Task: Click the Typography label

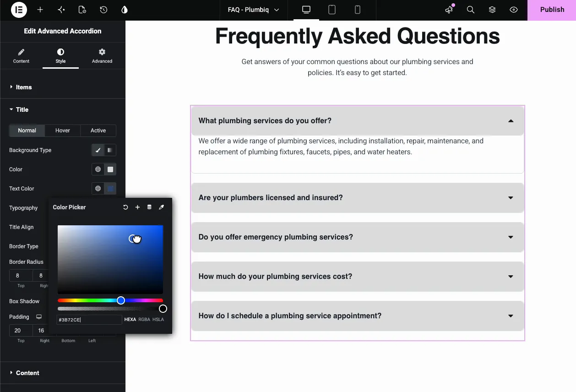Action: 23,208
